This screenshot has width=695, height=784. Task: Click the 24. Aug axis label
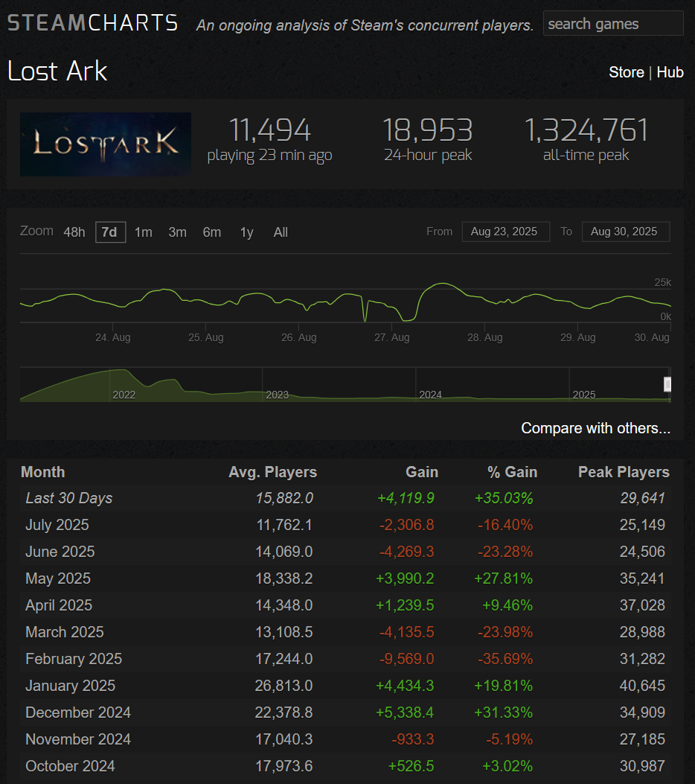(x=113, y=337)
